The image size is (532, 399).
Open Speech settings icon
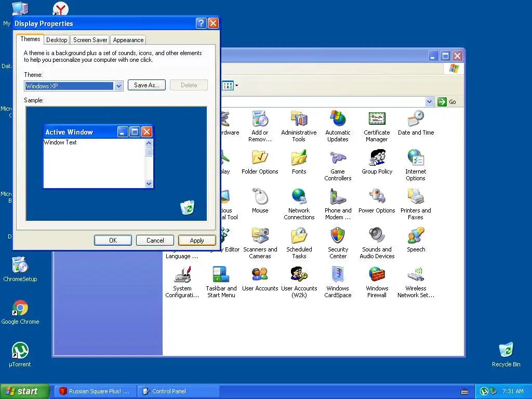click(x=416, y=235)
